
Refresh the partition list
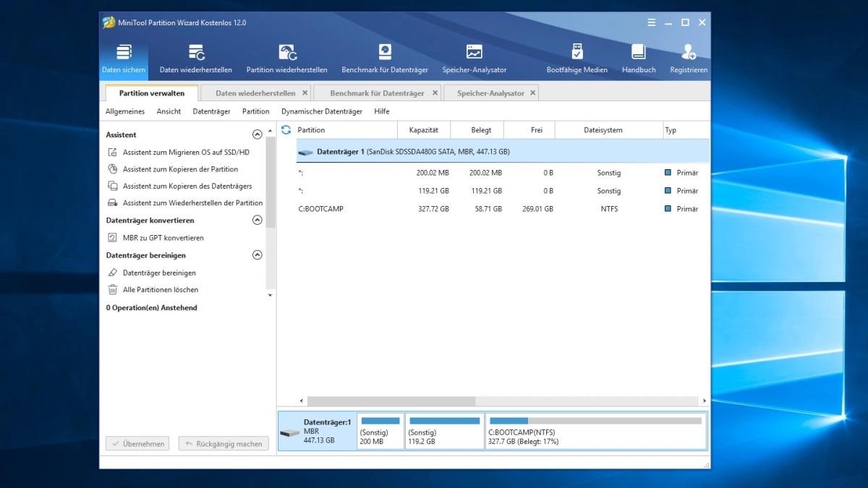[x=286, y=130]
